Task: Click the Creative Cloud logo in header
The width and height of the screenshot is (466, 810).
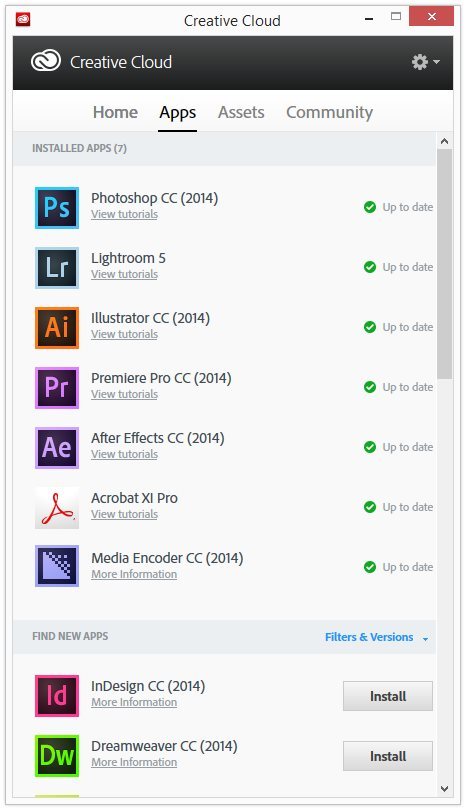Action: point(45,61)
